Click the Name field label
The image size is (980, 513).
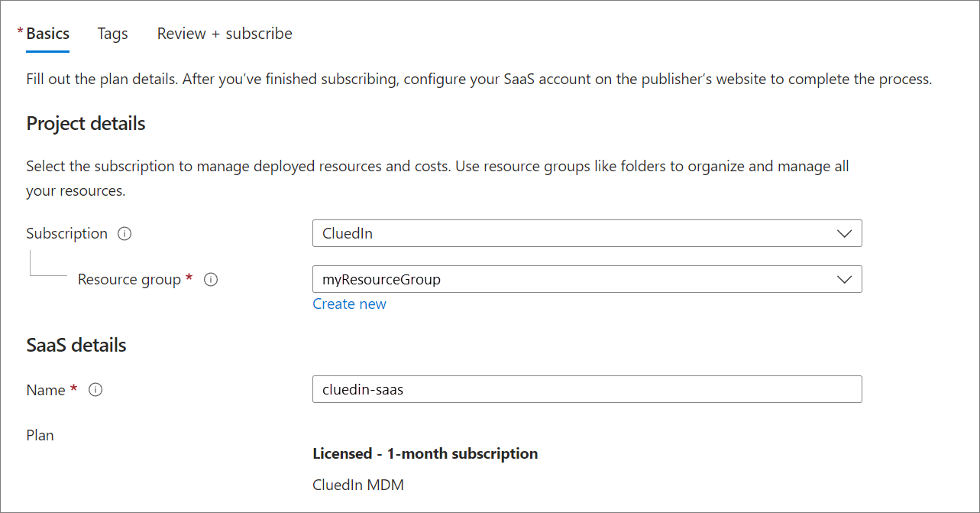click(x=46, y=390)
